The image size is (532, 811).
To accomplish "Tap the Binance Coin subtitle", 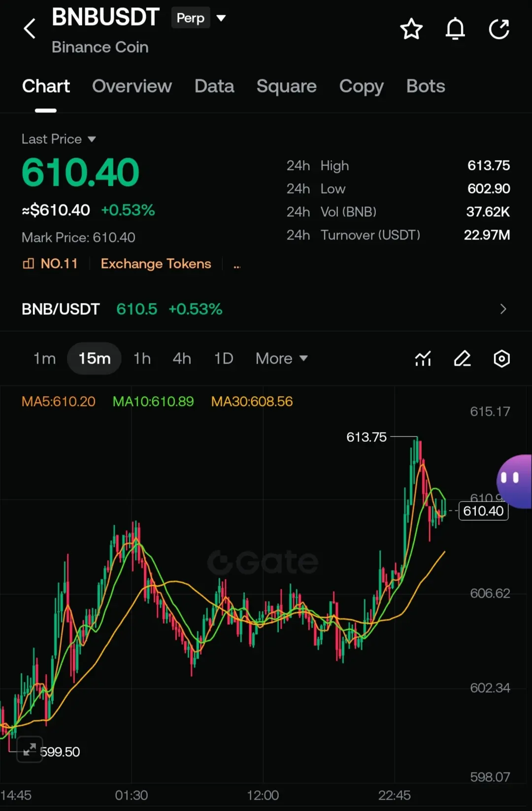I will coord(100,47).
